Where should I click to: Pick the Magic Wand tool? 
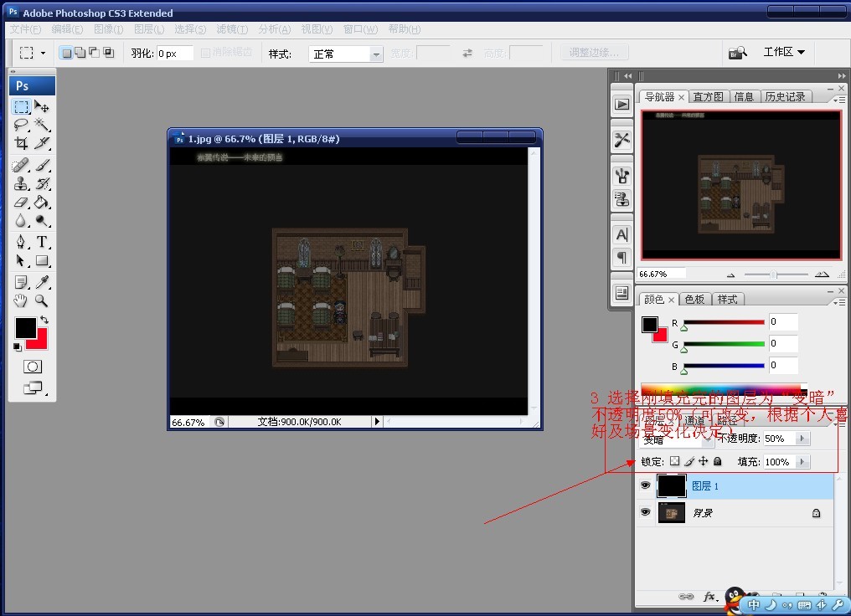point(42,125)
